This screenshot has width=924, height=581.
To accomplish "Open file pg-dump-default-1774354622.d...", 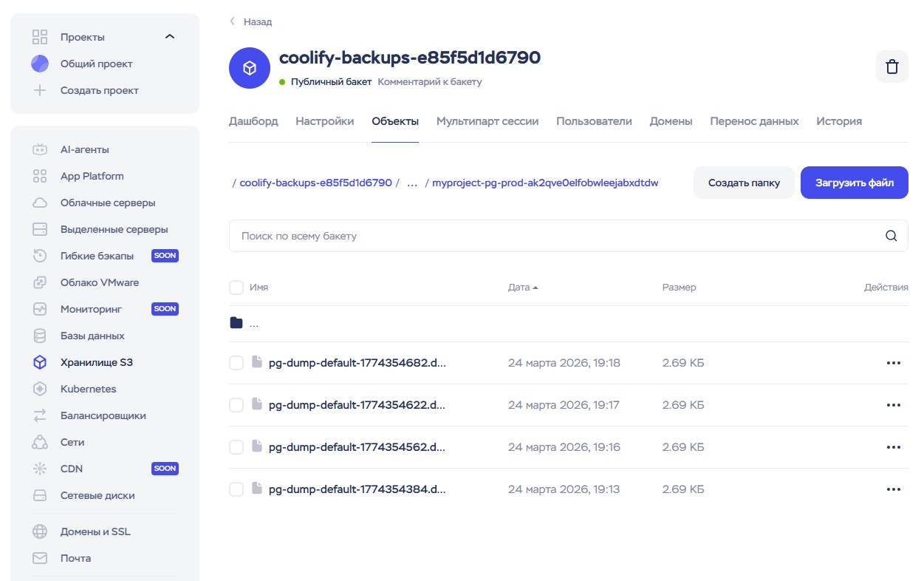I will tap(357, 405).
